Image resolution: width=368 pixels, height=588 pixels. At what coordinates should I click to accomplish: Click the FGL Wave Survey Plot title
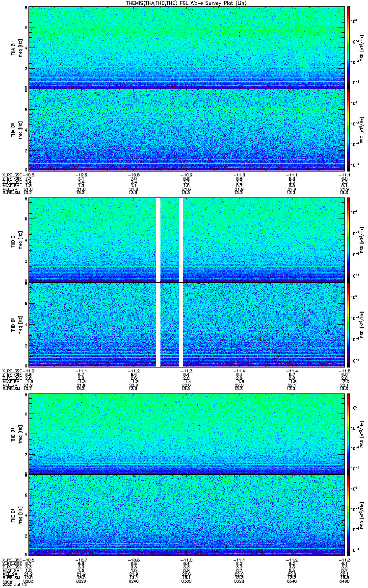pyautogui.click(x=187, y=3)
